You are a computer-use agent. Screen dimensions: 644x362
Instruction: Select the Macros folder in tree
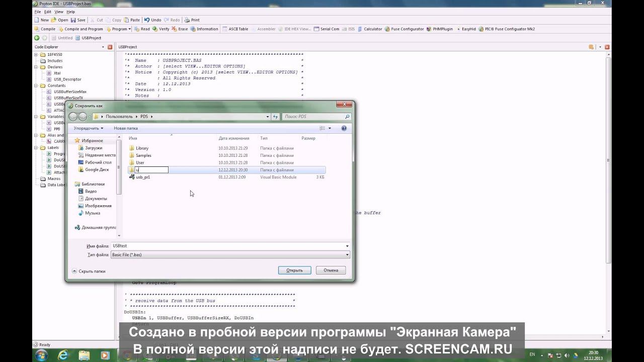click(54, 178)
